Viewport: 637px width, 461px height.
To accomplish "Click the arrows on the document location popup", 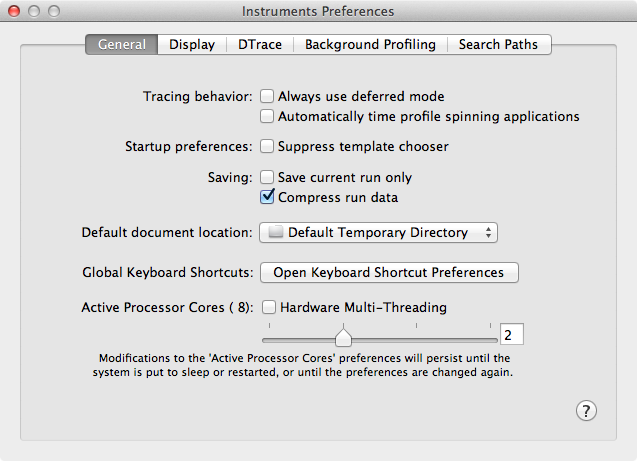I will pos(488,233).
